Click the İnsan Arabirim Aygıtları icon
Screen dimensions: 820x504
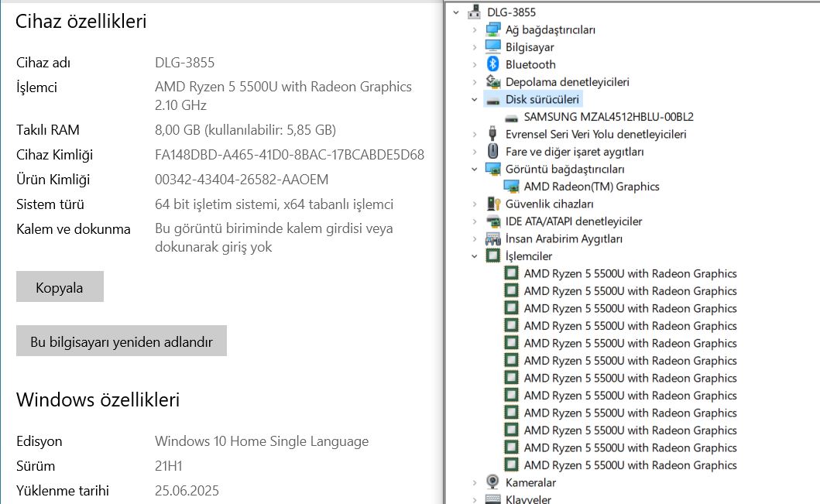pyautogui.click(x=492, y=238)
